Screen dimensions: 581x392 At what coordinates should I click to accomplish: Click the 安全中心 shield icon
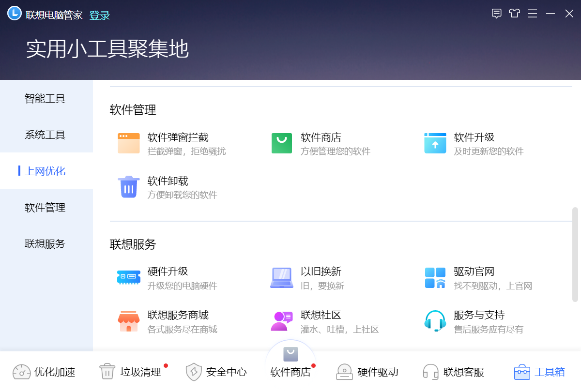(x=194, y=372)
